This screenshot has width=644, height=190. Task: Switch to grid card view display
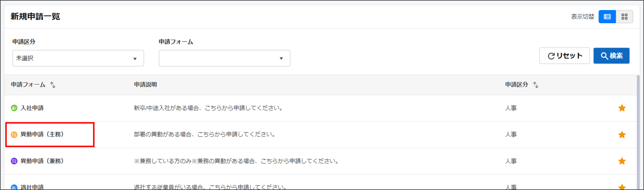point(625,17)
